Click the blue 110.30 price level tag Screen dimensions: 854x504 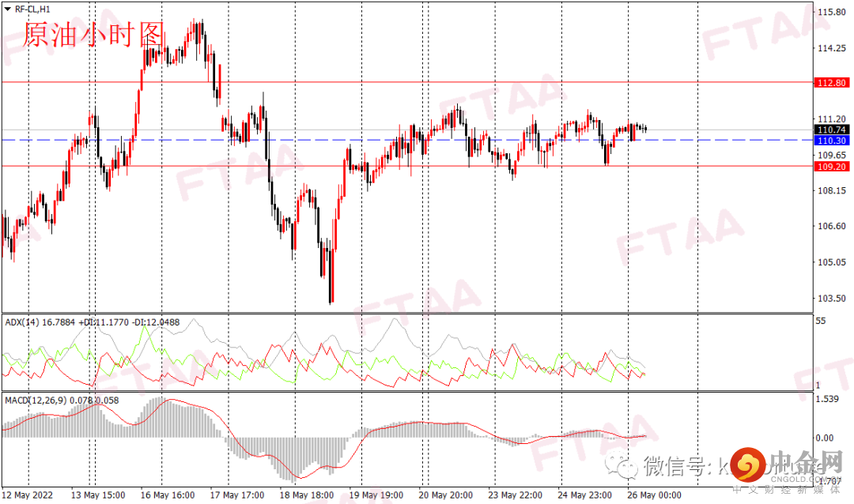point(831,141)
